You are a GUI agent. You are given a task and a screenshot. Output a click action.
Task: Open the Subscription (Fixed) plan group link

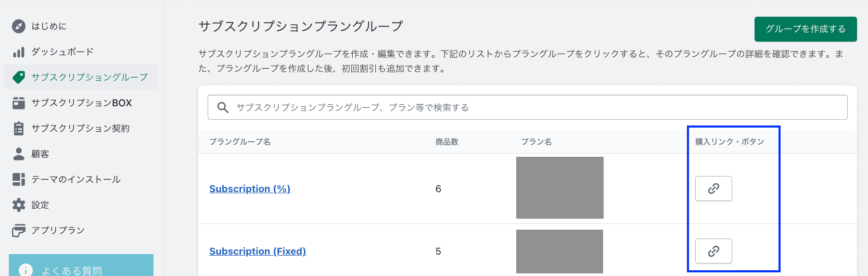pos(258,251)
